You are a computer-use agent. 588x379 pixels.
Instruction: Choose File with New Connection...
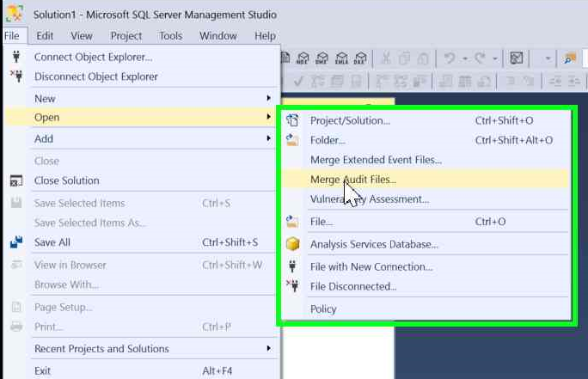tap(426, 266)
